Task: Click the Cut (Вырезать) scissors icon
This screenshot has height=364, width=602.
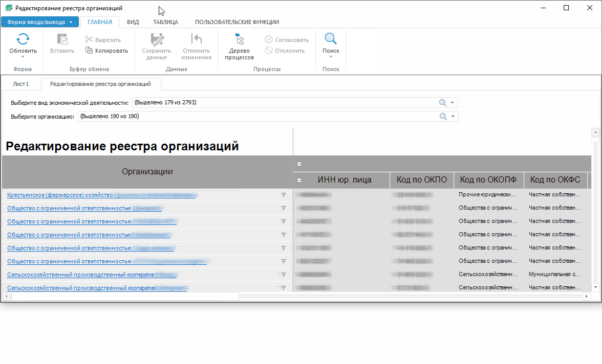Action: [89, 40]
